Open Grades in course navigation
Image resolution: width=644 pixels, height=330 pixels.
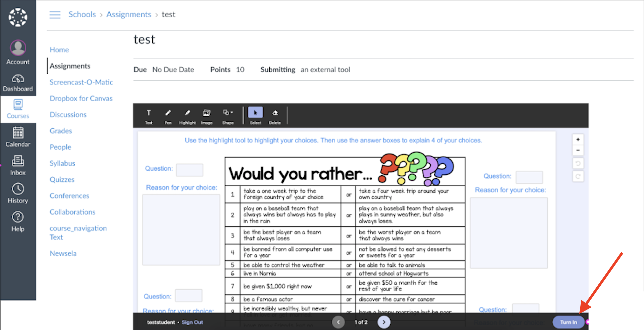coord(61,131)
